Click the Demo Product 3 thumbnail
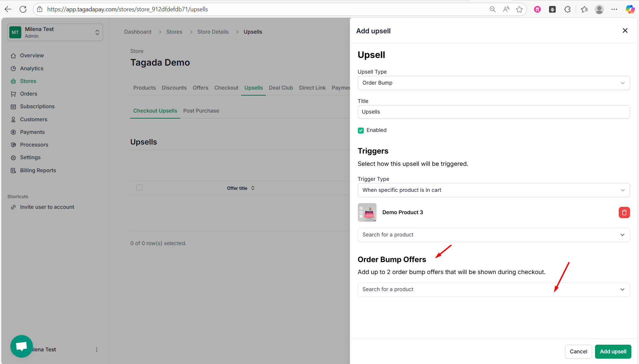 (367, 212)
